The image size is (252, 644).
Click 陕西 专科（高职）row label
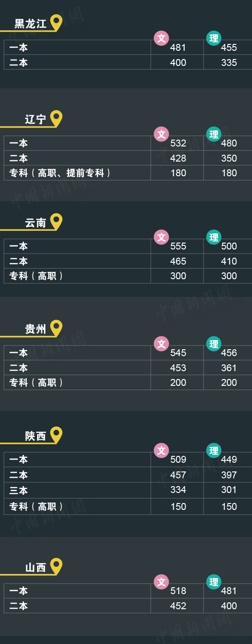click(36, 507)
